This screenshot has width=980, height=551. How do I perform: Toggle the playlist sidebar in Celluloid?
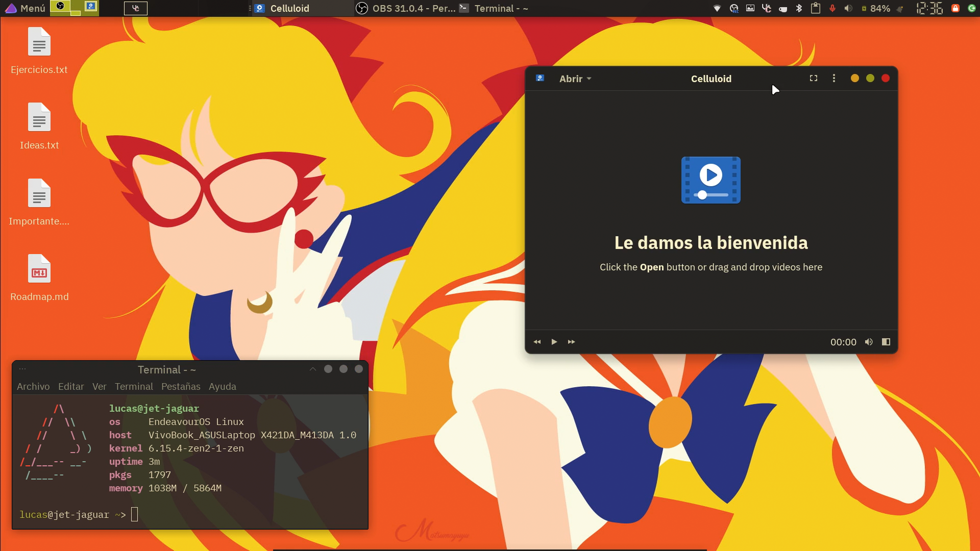[x=886, y=342]
